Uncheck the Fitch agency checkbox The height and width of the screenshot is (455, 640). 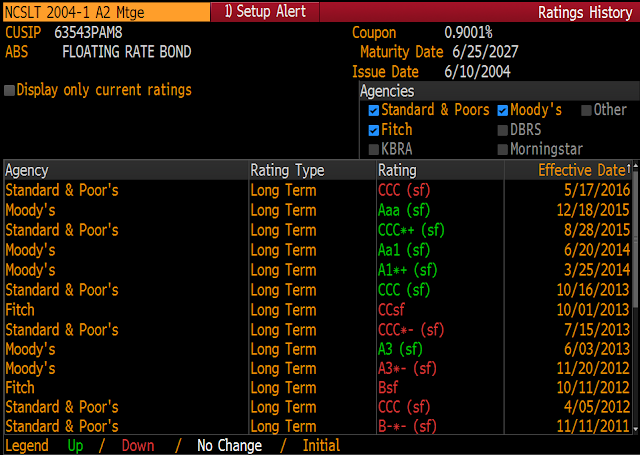[373, 130]
